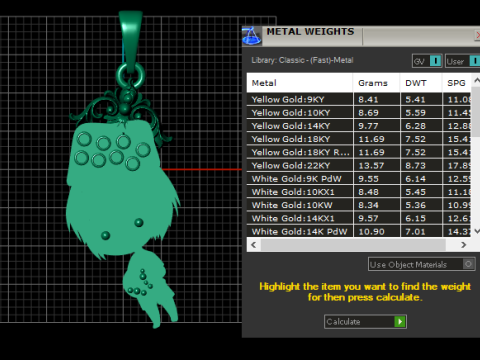Select the White Gold:10KW row
Image resolution: width=480 pixels, height=360 pixels.
click(359, 205)
